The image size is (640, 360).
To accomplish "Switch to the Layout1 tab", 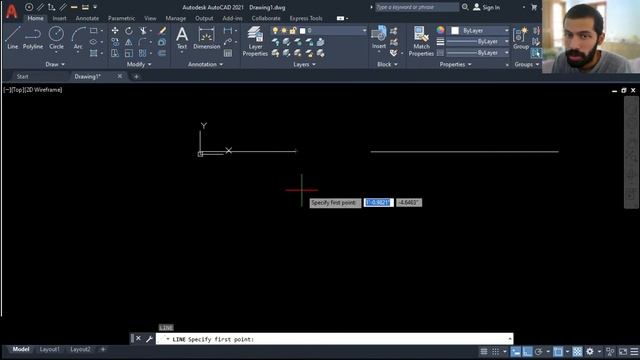I will click(49, 349).
